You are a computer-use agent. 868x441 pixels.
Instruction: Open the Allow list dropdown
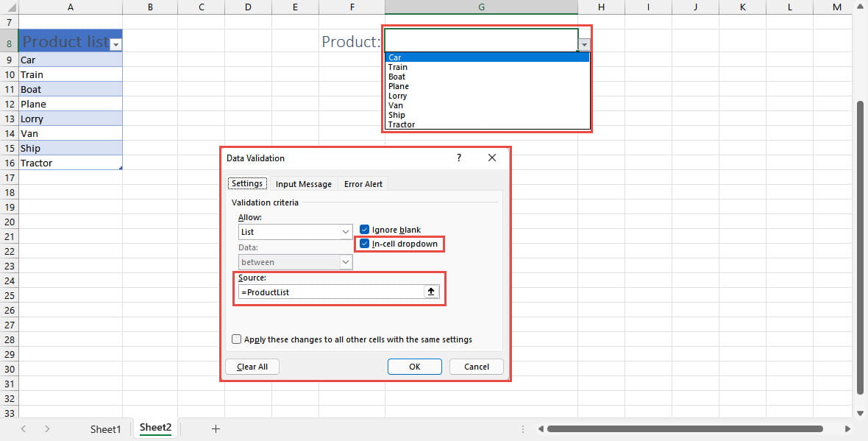coord(346,232)
